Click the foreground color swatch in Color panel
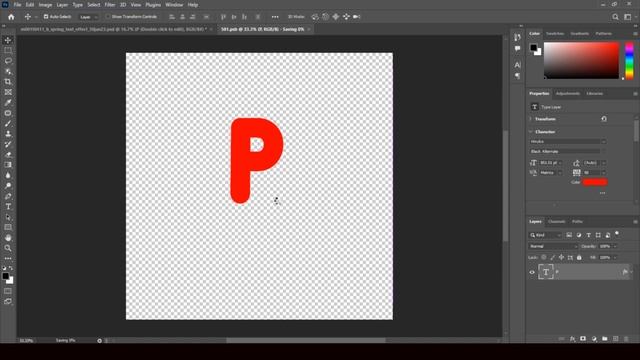Screen dimensions: 640x360 pos(533,48)
